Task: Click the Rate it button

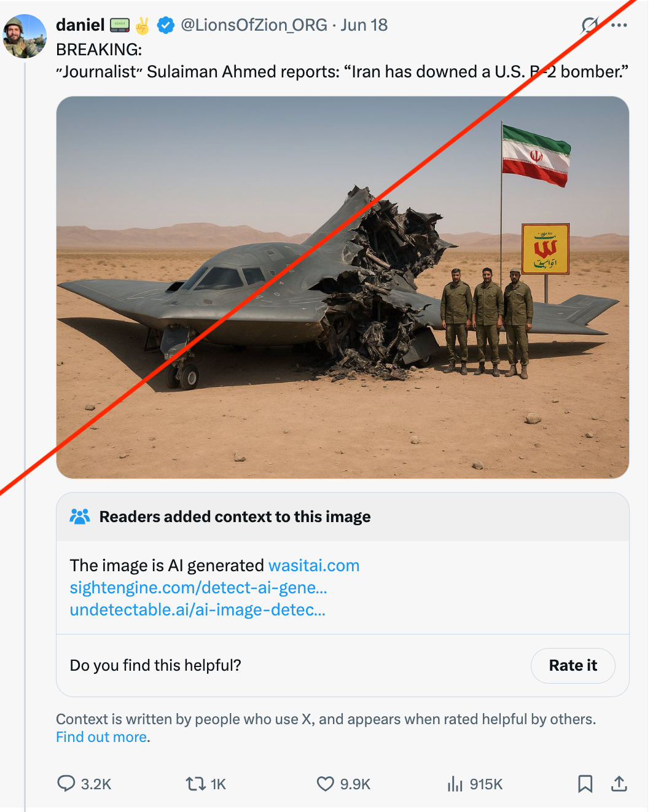Action: pyautogui.click(x=573, y=666)
